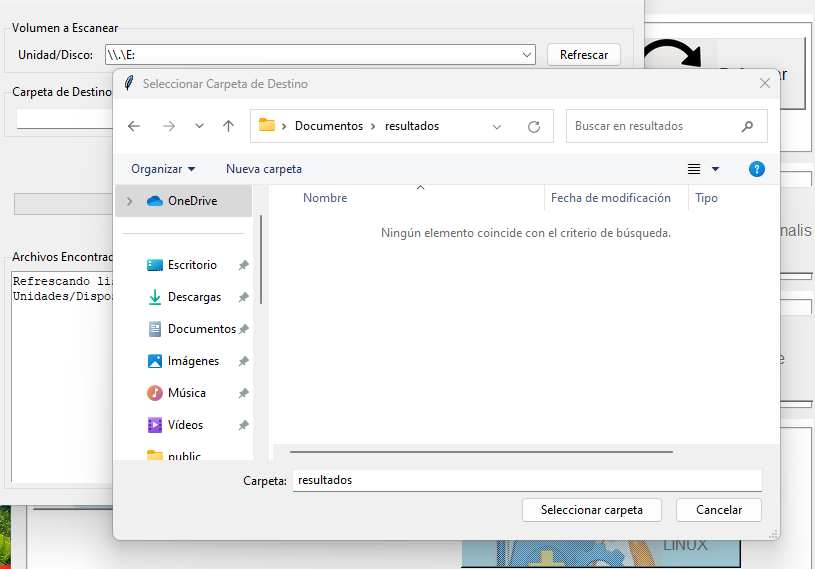The width and height of the screenshot is (815, 569).
Task: Go up one folder level
Action: click(228, 126)
